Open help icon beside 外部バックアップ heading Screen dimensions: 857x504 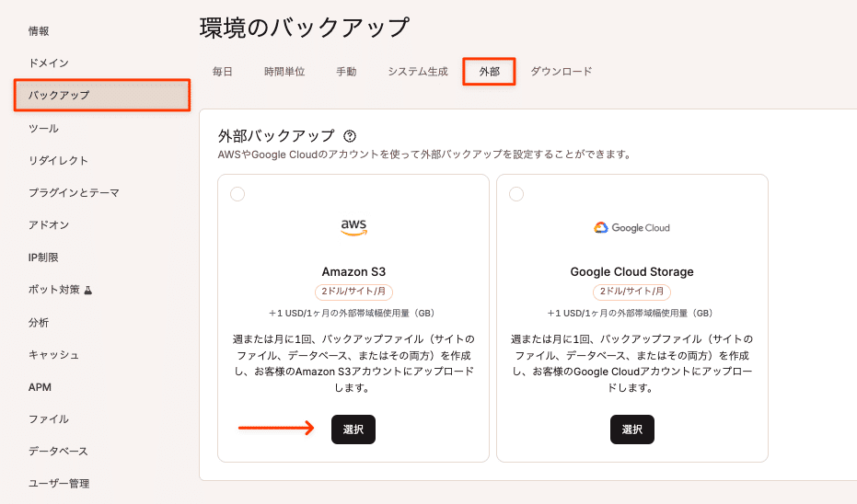[350, 136]
